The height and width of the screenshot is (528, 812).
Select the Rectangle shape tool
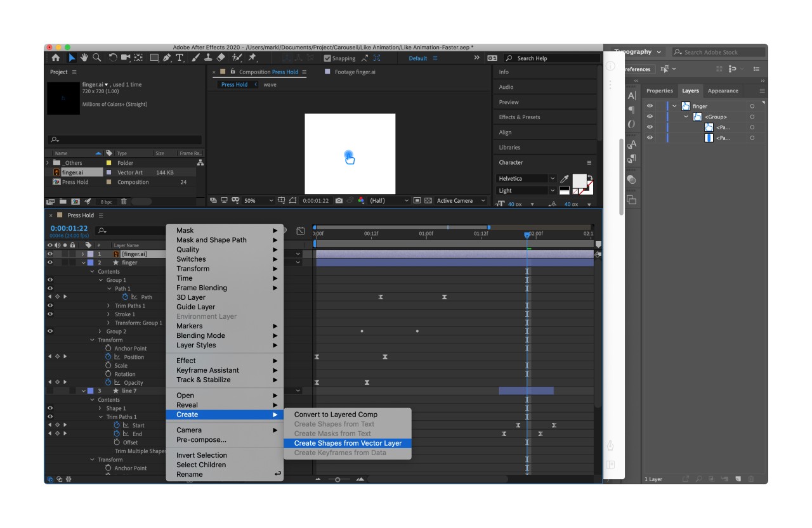point(154,58)
